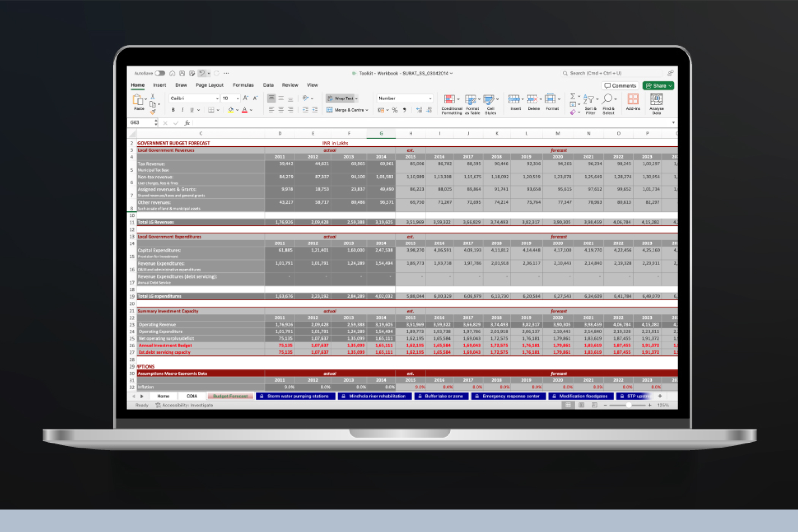Viewport: 798px width, 532px height.
Task: Open the Comments pane button
Action: (620, 86)
